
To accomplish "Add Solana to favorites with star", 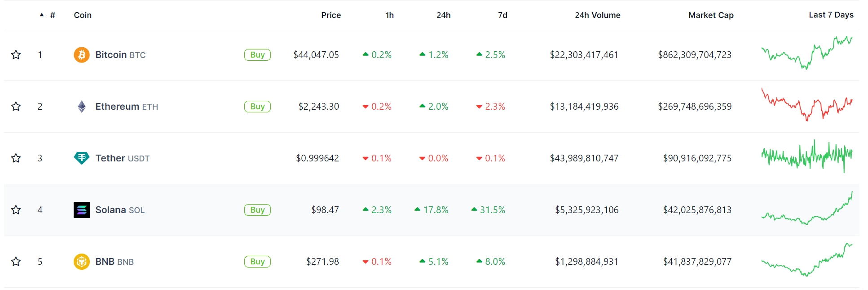I will 16,210.
